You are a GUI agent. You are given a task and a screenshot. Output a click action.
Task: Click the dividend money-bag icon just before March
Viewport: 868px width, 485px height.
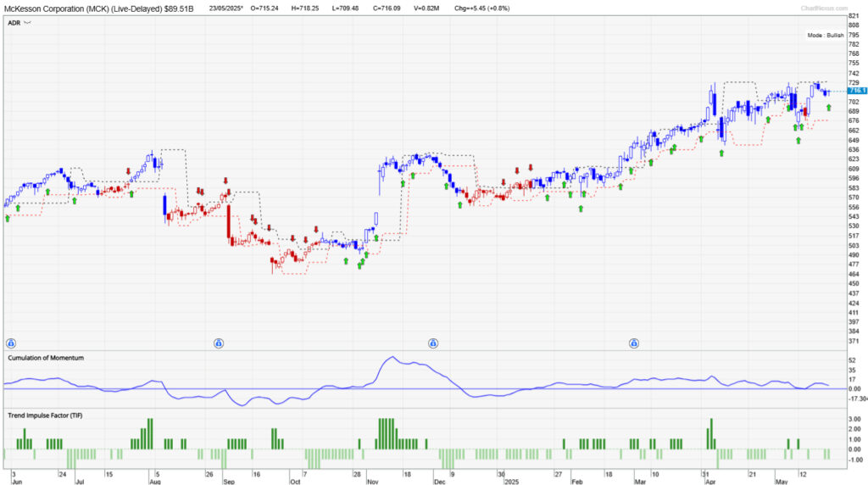coord(634,343)
